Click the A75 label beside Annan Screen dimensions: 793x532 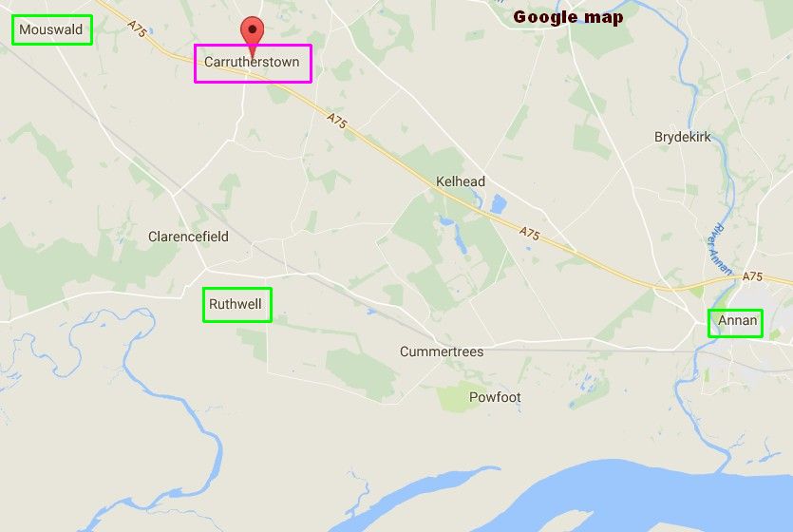pos(752,276)
